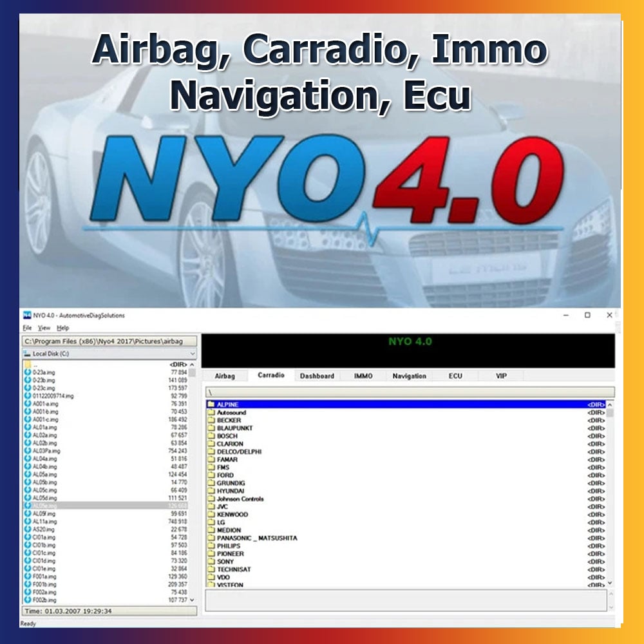Image resolution: width=644 pixels, height=644 pixels.
Task: Switch to the Dashboard tab
Action: click(317, 376)
